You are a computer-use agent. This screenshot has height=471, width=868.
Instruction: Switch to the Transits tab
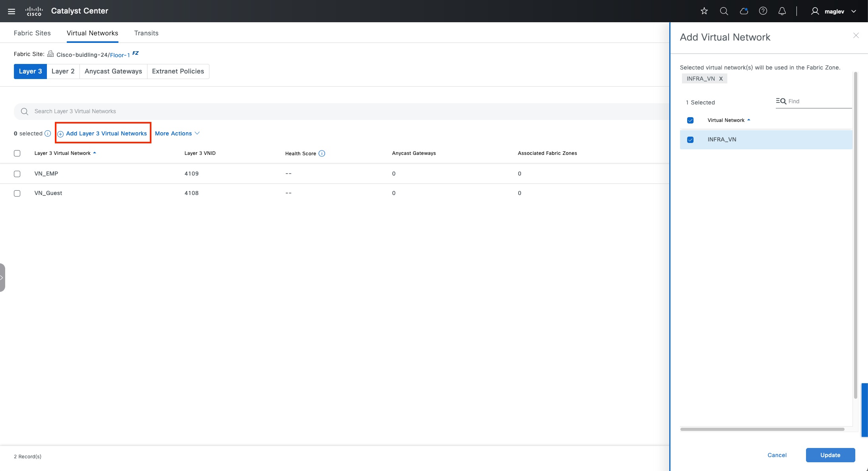click(x=146, y=33)
